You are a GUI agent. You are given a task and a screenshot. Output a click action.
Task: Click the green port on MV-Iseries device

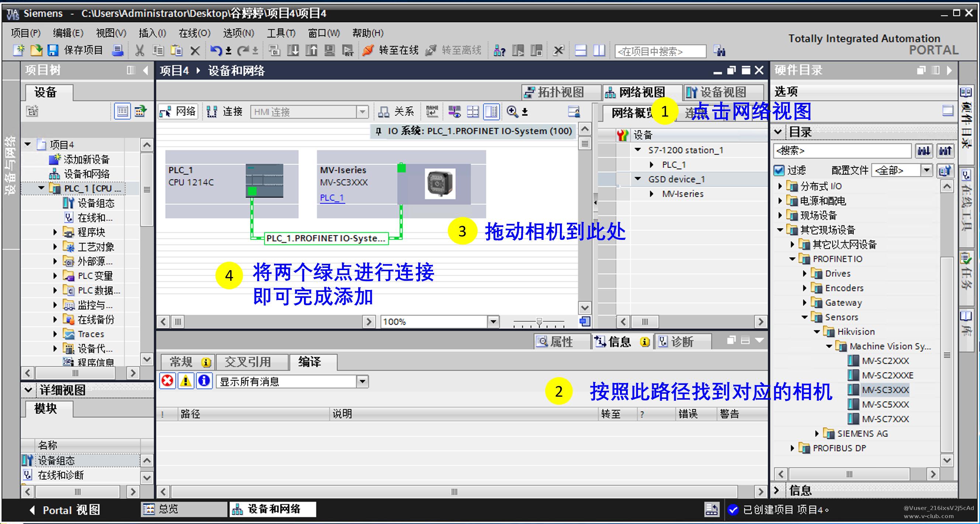(x=401, y=168)
